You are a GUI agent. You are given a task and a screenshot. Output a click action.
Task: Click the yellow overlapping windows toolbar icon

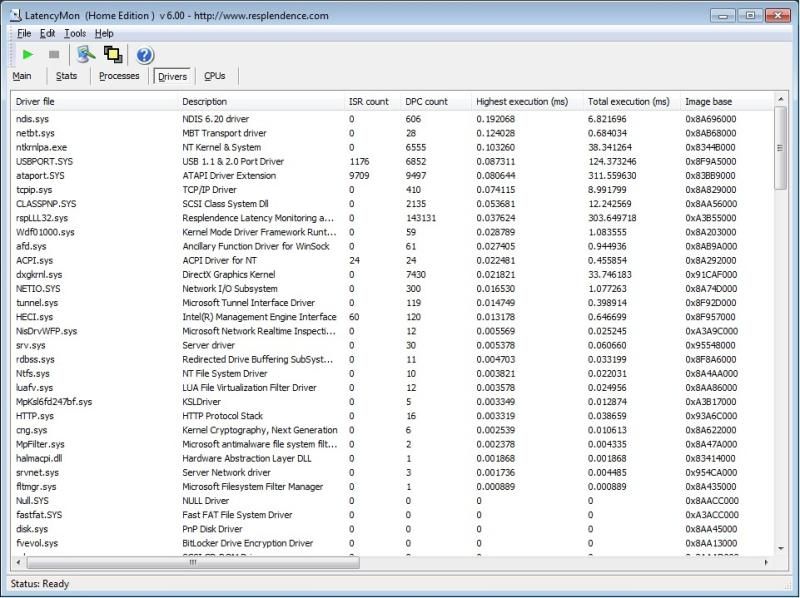point(113,54)
